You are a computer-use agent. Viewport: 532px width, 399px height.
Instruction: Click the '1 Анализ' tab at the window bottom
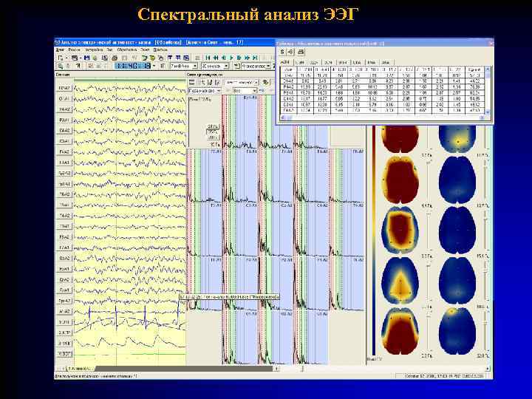(x=79, y=369)
